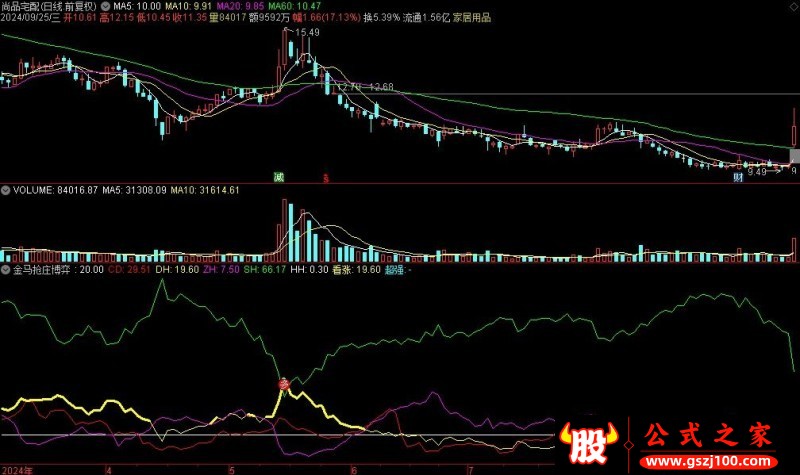Select the ZH: 7.50 indicator value
Image resolution: width=800 pixels, height=475 pixels.
point(221,269)
